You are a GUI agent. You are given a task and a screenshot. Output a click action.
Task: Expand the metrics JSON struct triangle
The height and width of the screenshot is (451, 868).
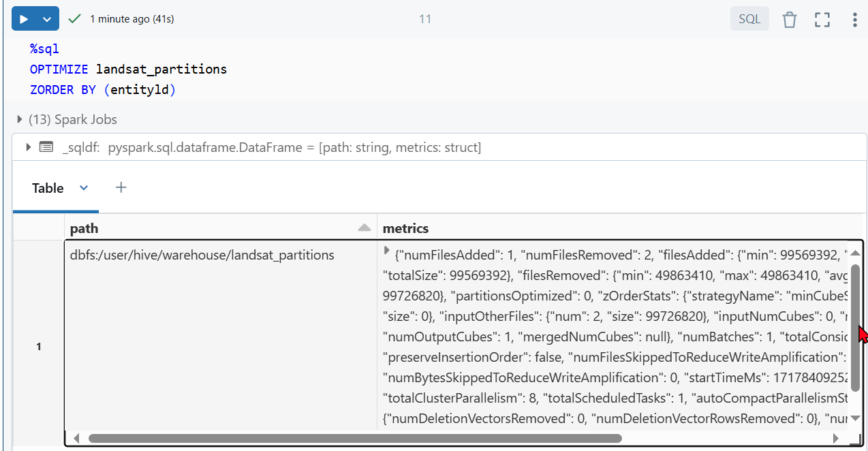[387, 251]
